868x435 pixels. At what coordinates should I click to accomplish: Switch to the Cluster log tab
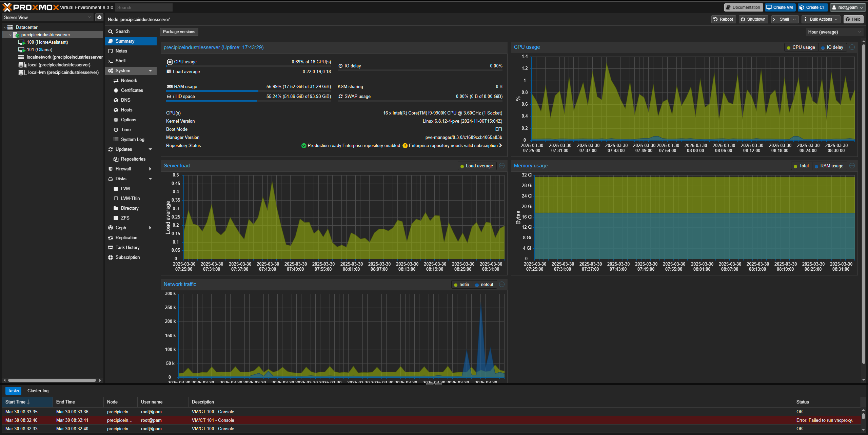38,391
